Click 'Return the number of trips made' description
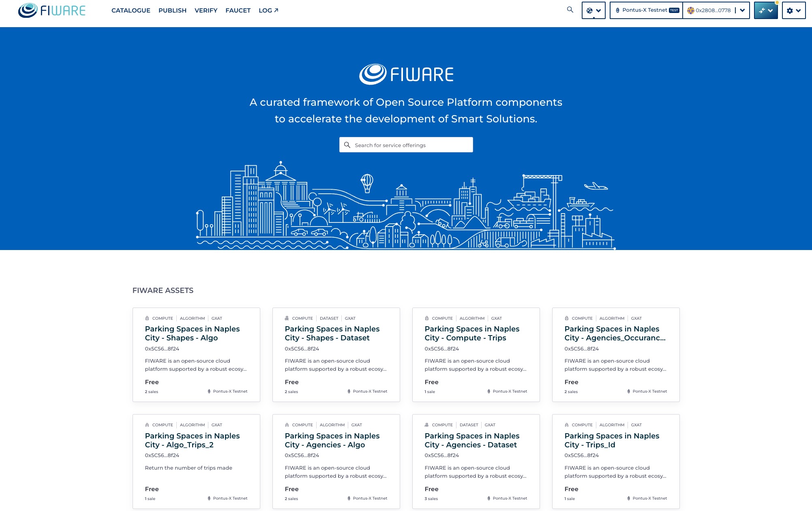This screenshot has height=511, width=812. click(189, 468)
